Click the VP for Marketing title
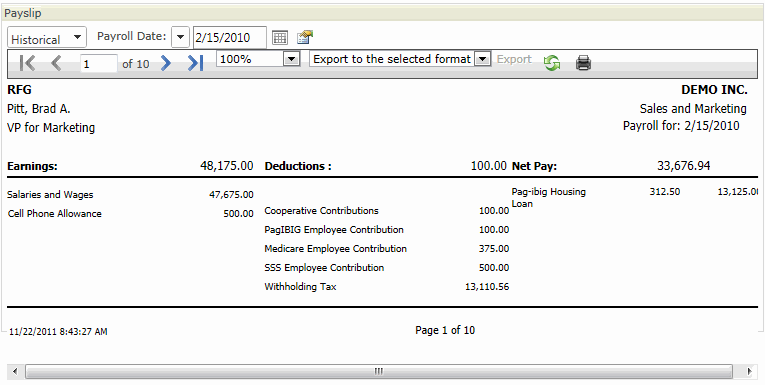 pyautogui.click(x=51, y=128)
